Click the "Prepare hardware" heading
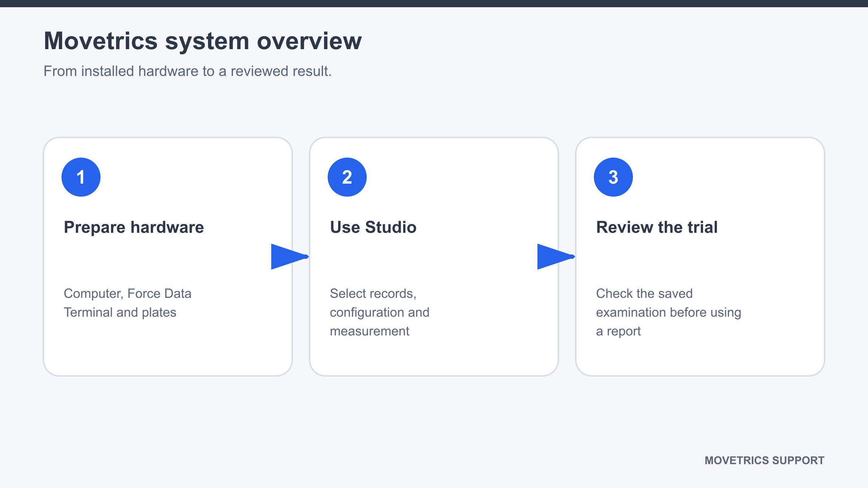The height and width of the screenshot is (488, 868). coord(134,227)
